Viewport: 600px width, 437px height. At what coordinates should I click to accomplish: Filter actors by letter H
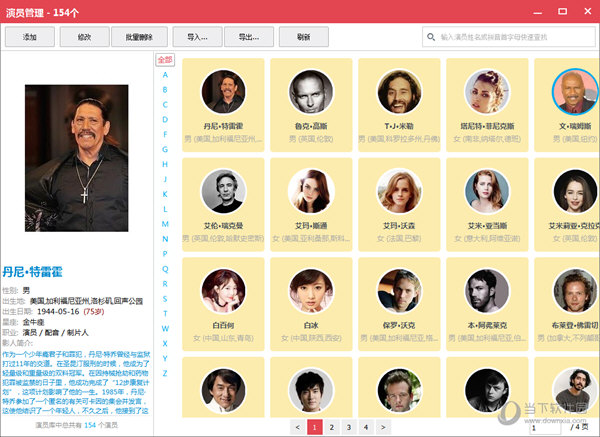pos(165,164)
